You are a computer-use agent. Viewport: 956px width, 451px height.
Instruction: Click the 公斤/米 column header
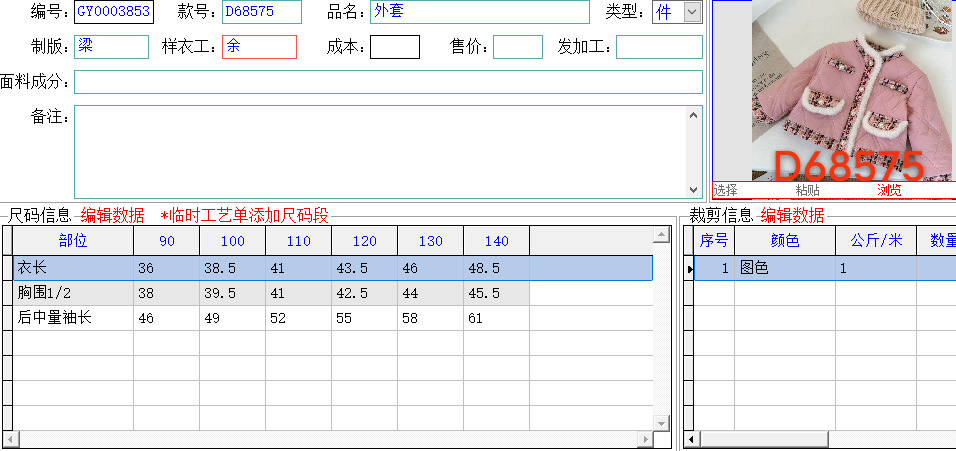[876, 241]
